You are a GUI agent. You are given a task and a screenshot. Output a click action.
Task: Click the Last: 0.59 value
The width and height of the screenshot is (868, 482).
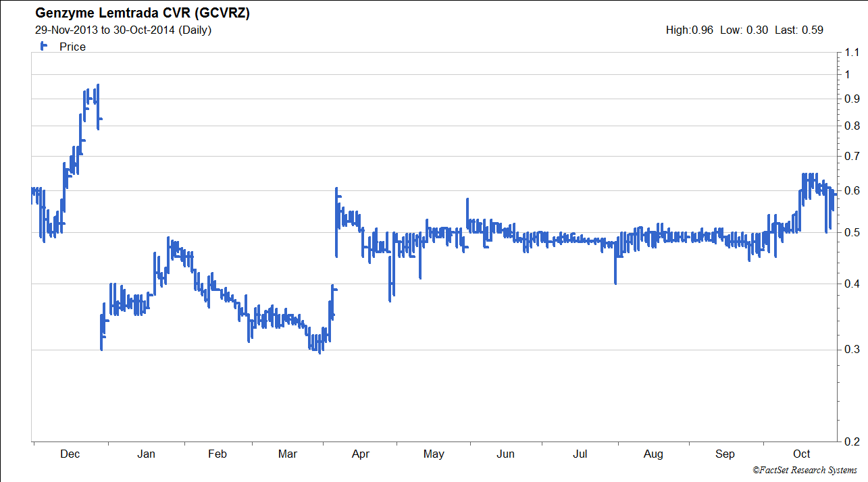(x=799, y=30)
